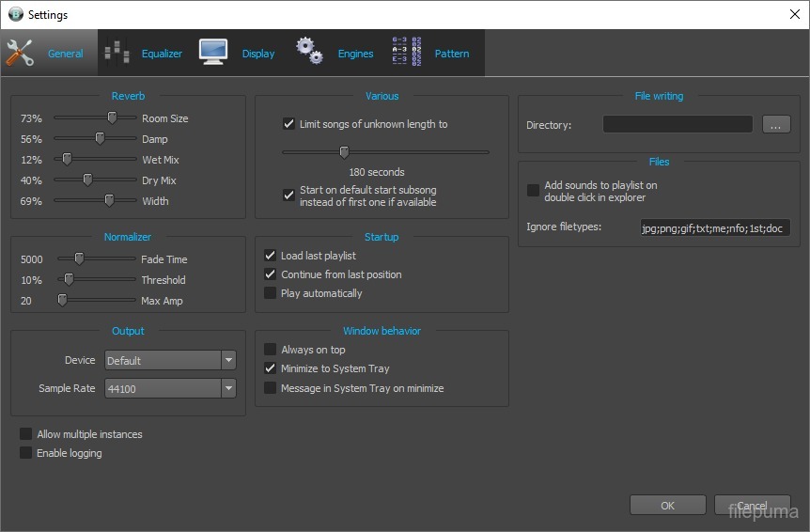
Task: Toggle Play automatically on startup
Action: click(x=271, y=293)
